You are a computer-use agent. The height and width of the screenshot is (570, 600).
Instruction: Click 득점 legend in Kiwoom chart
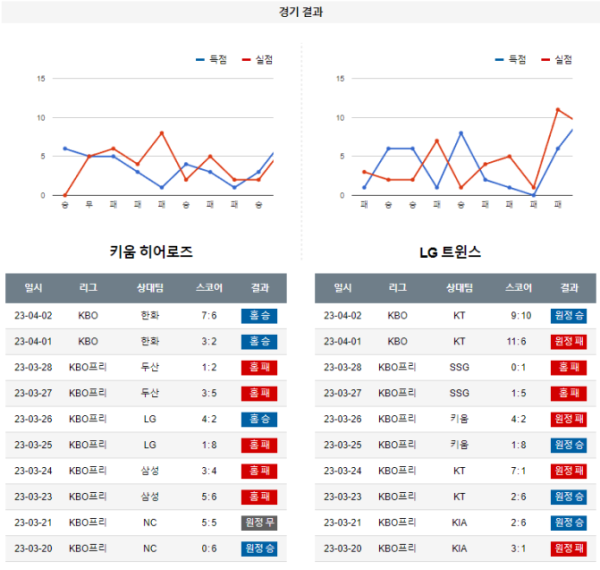tap(211, 59)
